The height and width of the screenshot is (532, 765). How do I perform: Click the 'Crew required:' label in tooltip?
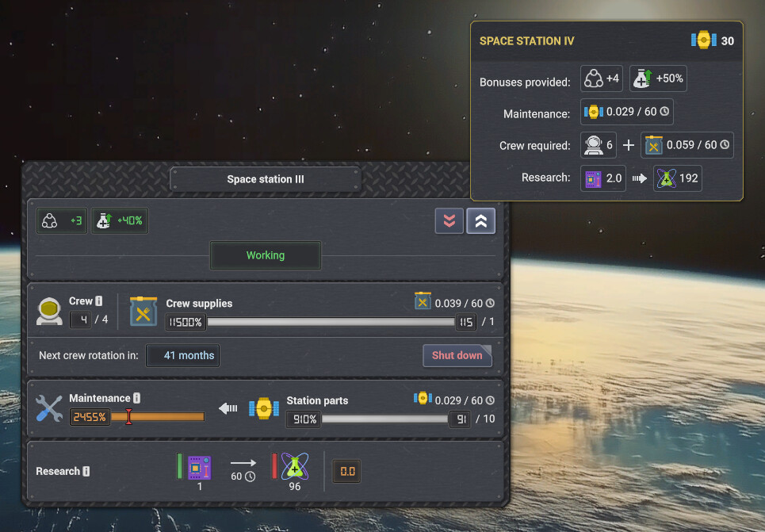(x=535, y=145)
